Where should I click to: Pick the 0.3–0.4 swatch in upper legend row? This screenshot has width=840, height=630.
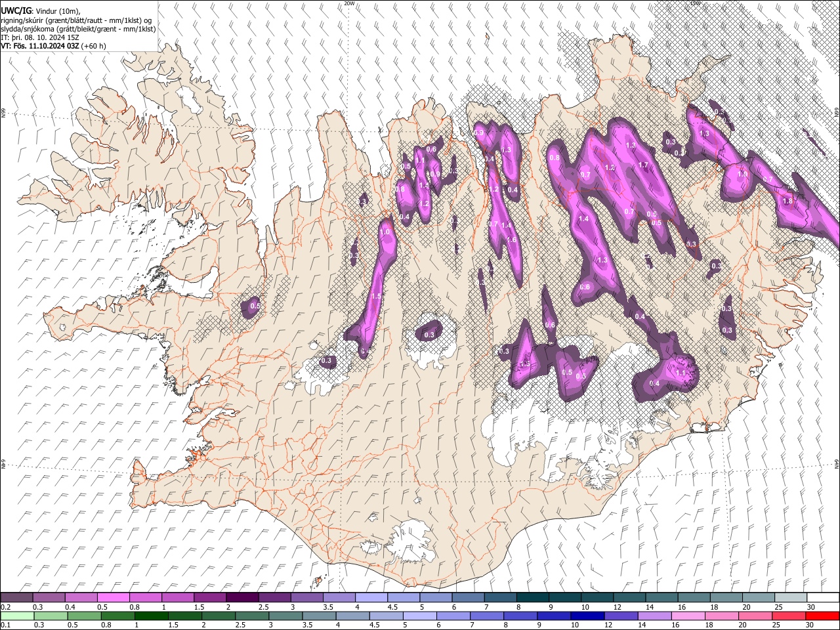(49, 597)
